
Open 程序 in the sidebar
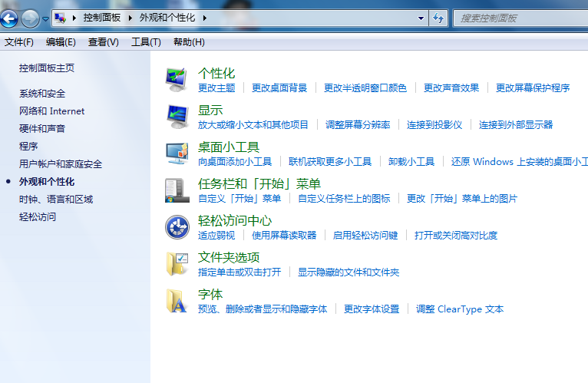pos(28,147)
